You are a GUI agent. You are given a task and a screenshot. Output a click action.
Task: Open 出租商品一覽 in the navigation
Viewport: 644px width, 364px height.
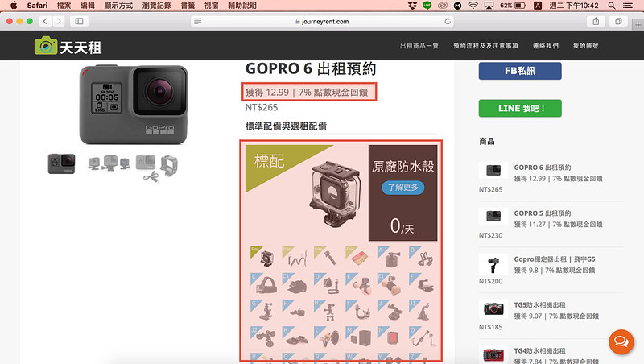pos(419,46)
